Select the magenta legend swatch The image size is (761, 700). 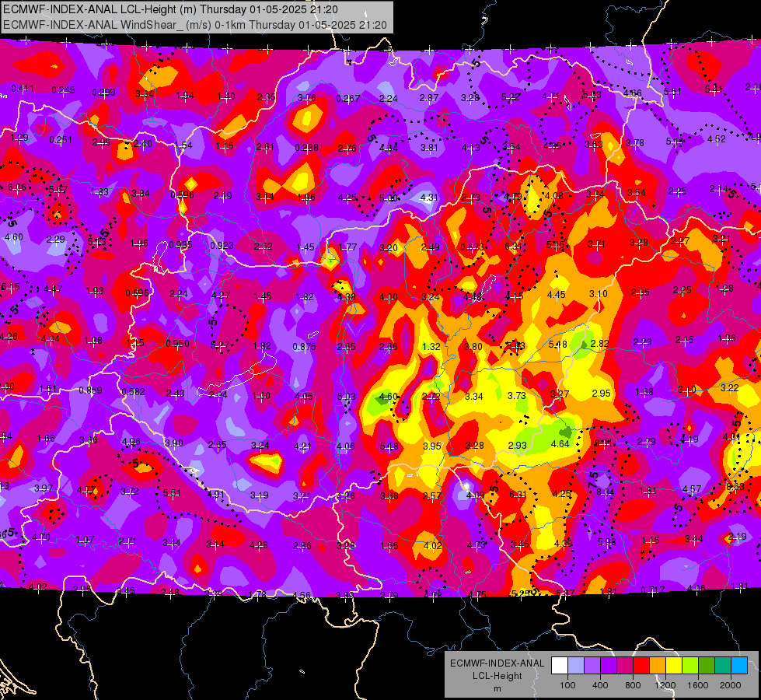(625, 666)
